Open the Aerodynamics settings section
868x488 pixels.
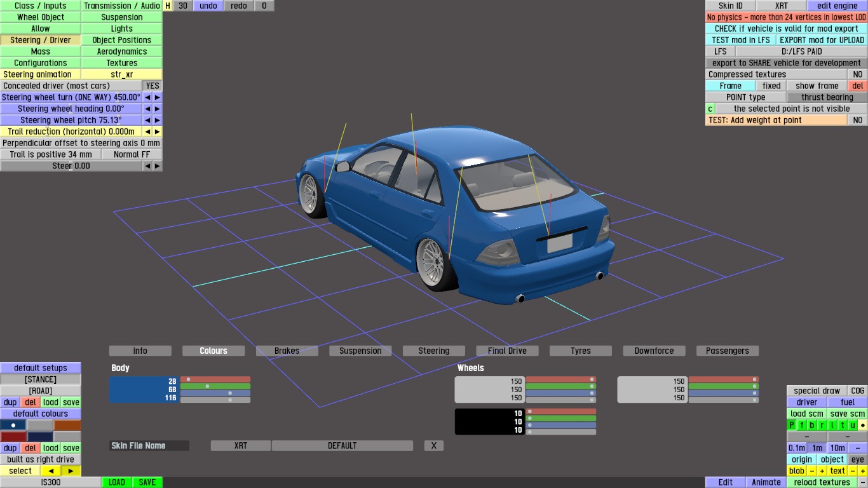[122, 51]
